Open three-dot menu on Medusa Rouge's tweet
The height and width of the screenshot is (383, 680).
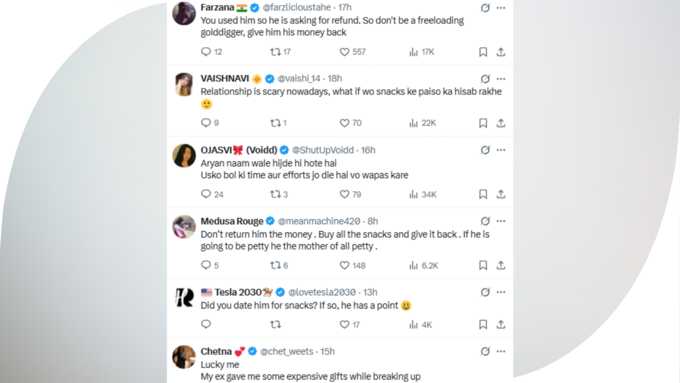coord(501,221)
